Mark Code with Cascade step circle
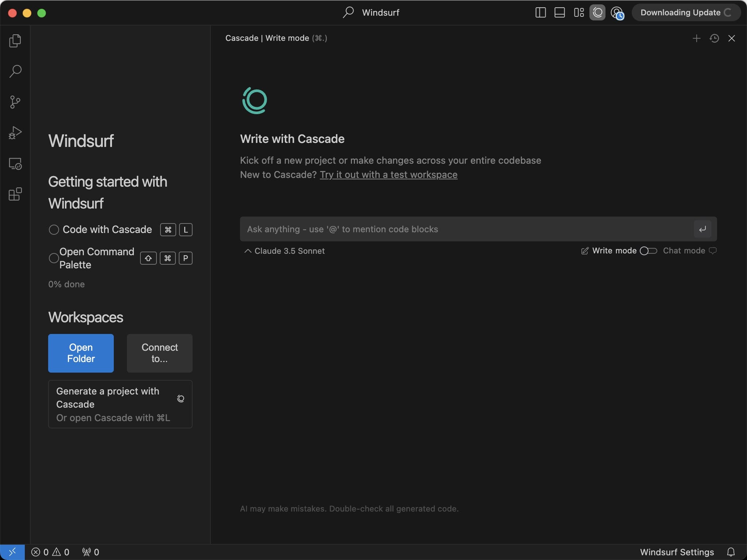Image resolution: width=747 pixels, height=560 pixels. pos(54,230)
